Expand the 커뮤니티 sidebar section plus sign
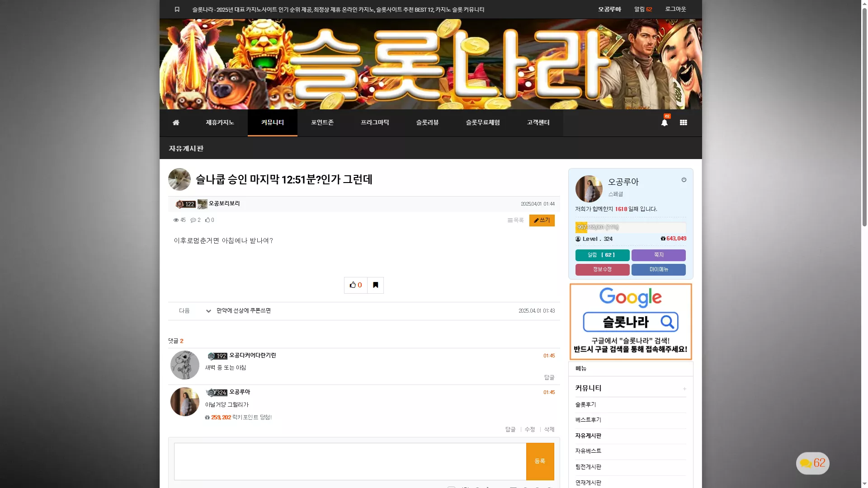868x488 pixels. (684, 389)
